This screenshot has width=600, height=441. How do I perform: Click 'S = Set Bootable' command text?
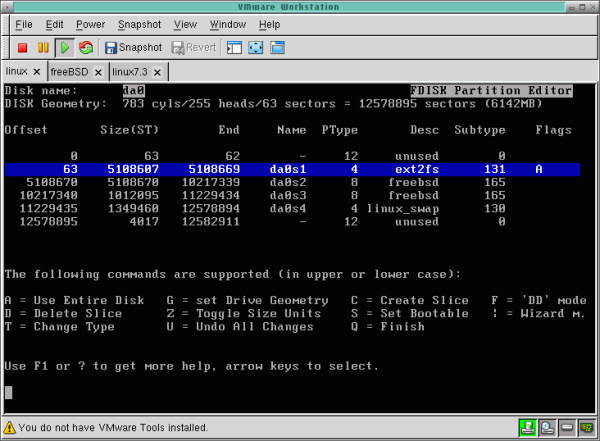(x=410, y=314)
